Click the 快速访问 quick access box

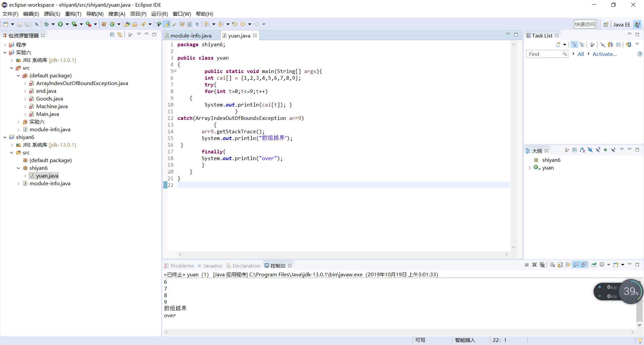point(585,24)
